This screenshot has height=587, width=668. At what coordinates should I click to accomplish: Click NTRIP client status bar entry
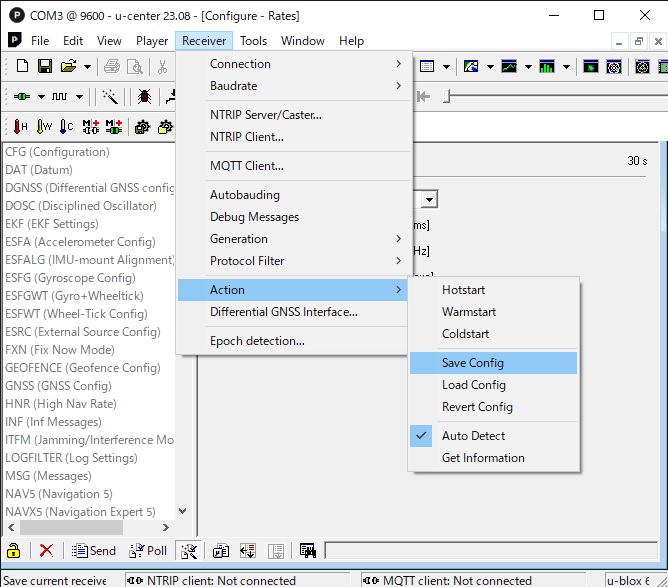(238, 580)
